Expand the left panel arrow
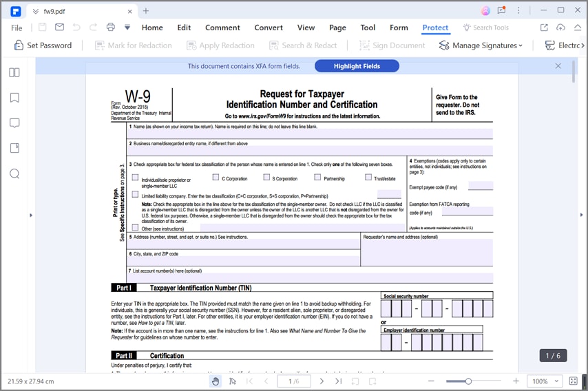 [x=31, y=215]
